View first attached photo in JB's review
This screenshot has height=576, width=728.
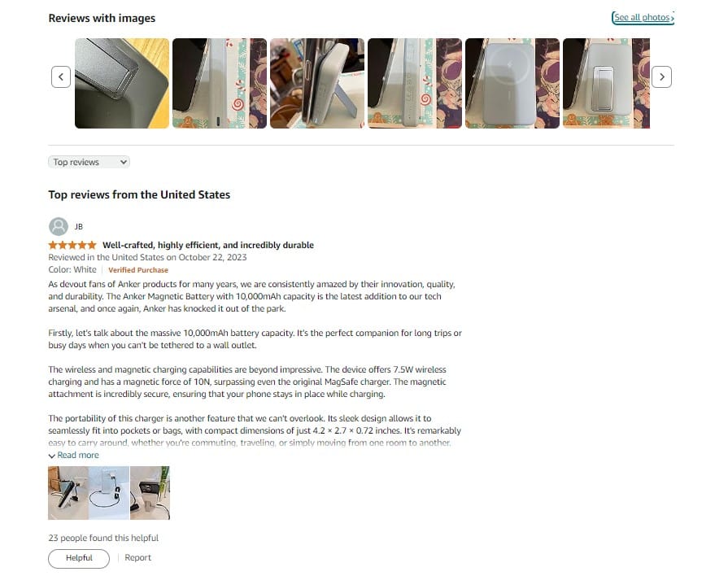tap(68, 493)
